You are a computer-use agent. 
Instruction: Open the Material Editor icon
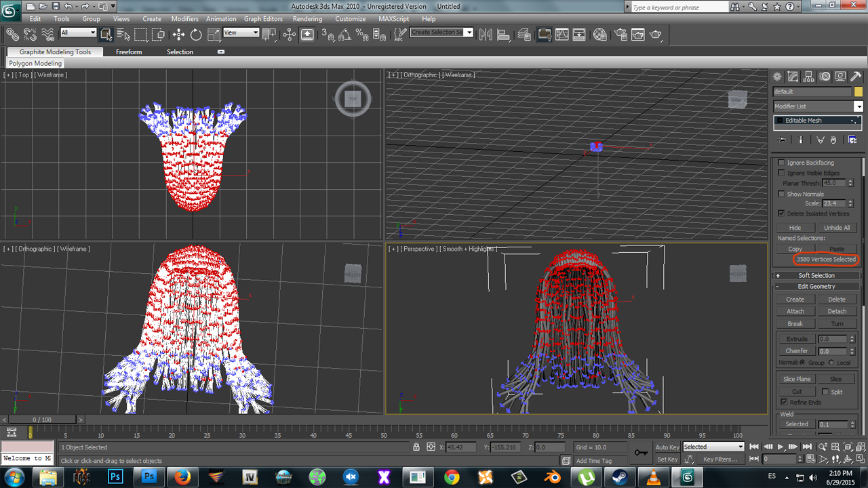click(600, 34)
